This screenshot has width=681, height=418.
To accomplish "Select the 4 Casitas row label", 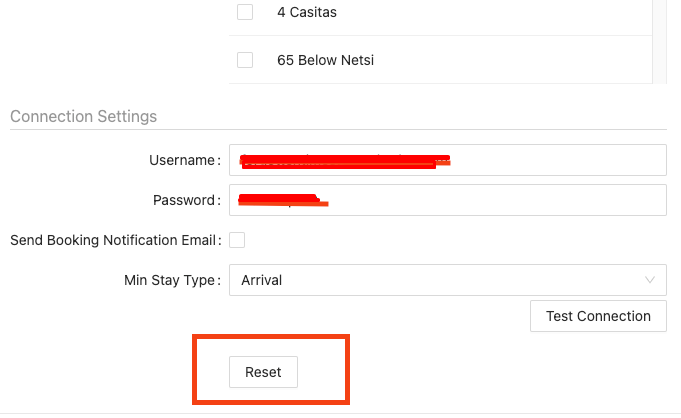I will pyautogui.click(x=307, y=12).
